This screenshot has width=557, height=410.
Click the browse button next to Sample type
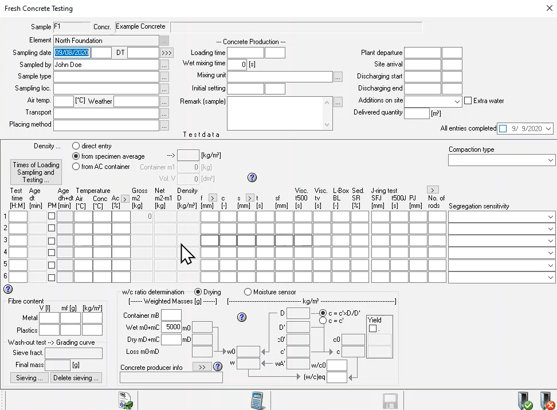(x=164, y=77)
